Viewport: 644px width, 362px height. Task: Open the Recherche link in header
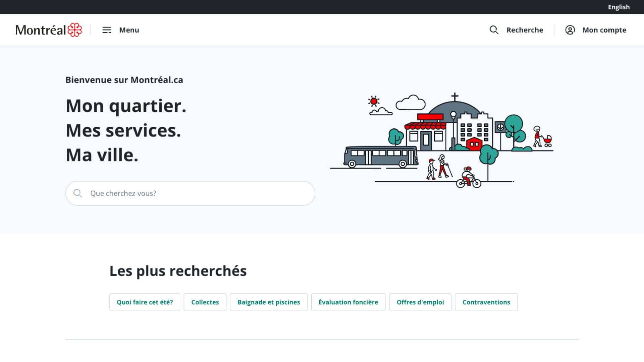tap(525, 30)
